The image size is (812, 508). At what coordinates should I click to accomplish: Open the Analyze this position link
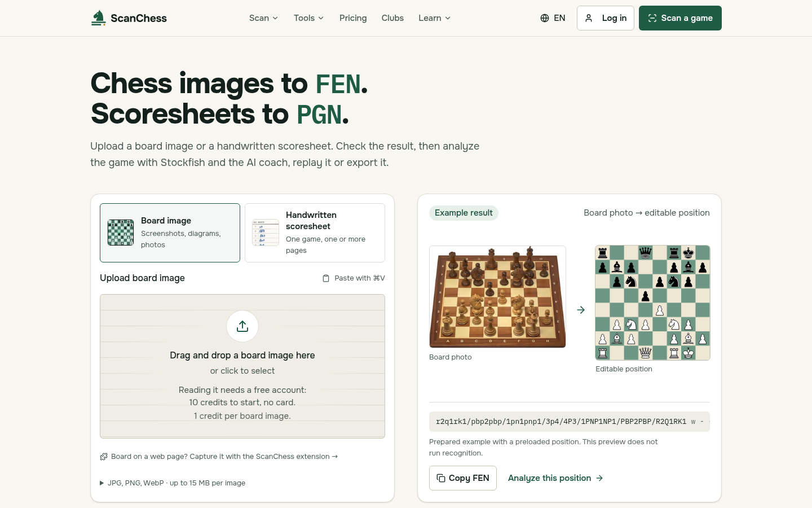[x=555, y=478]
